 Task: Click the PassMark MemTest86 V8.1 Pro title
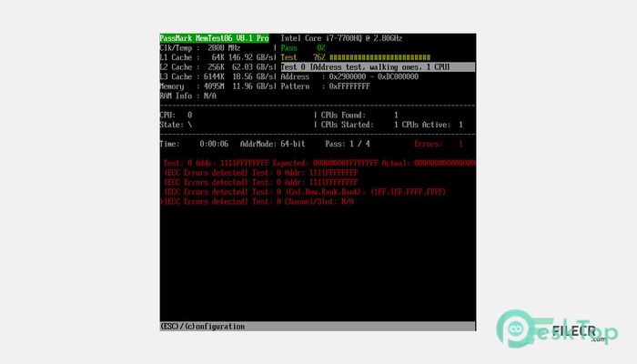[x=214, y=38]
